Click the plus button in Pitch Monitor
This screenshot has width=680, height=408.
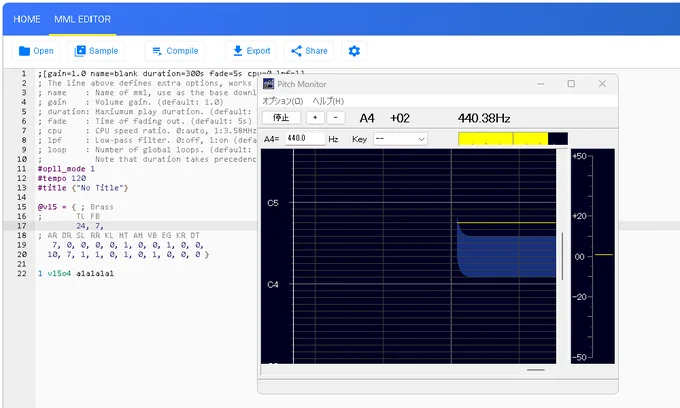[x=315, y=118]
